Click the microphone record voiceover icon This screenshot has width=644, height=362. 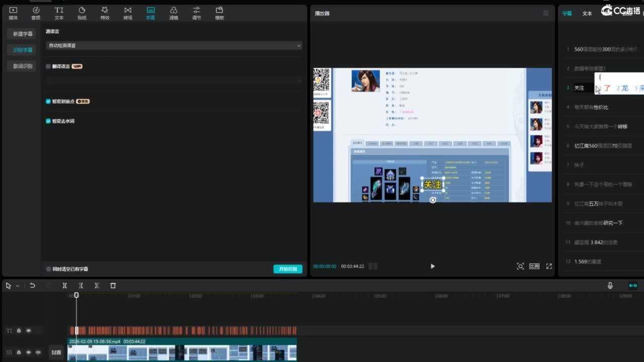tap(610, 286)
